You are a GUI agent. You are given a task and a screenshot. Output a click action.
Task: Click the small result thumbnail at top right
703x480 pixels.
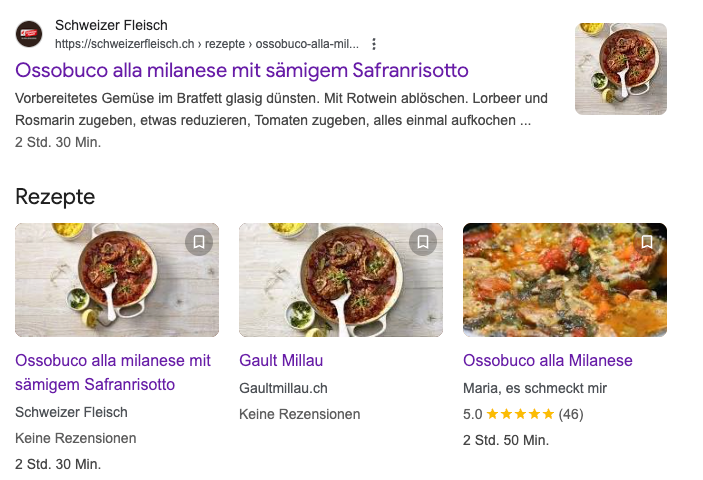tap(620, 69)
